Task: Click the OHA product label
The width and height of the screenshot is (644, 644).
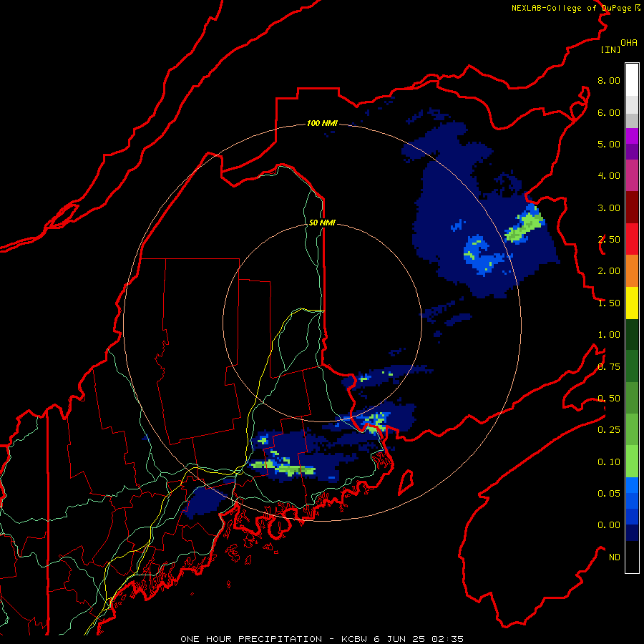Action: pyautogui.click(x=629, y=43)
